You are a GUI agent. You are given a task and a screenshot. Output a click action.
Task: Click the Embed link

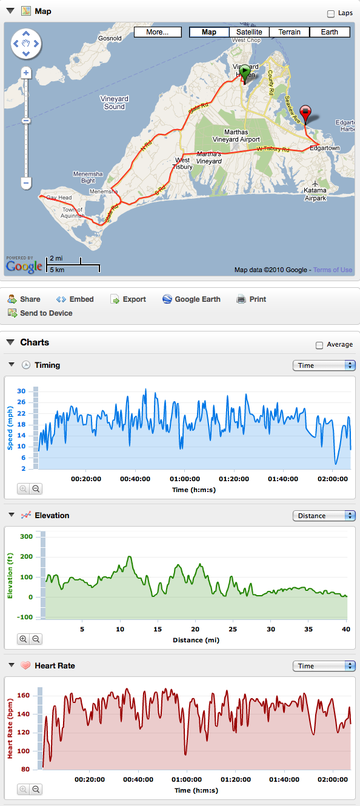pos(82,299)
